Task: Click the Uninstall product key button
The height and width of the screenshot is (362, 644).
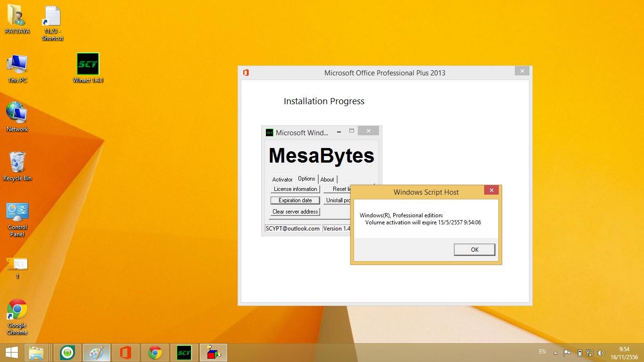Action: pyautogui.click(x=337, y=200)
